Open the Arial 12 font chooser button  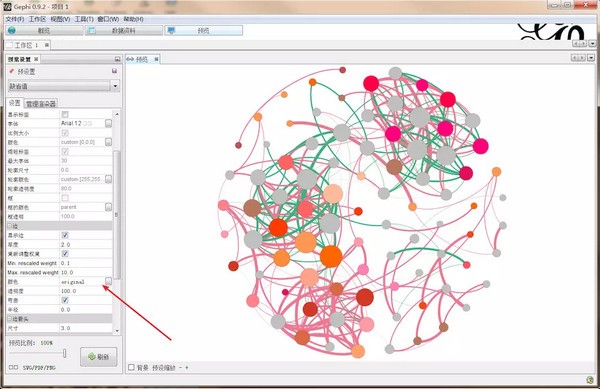pyautogui.click(x=109, y=123)
